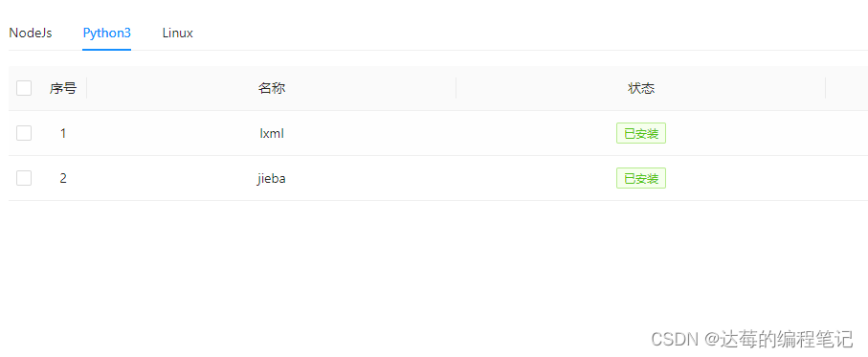Click divider between 名称 and 状态 headers
This screenshot has width=868, height=357.
[x=456, y=88]
